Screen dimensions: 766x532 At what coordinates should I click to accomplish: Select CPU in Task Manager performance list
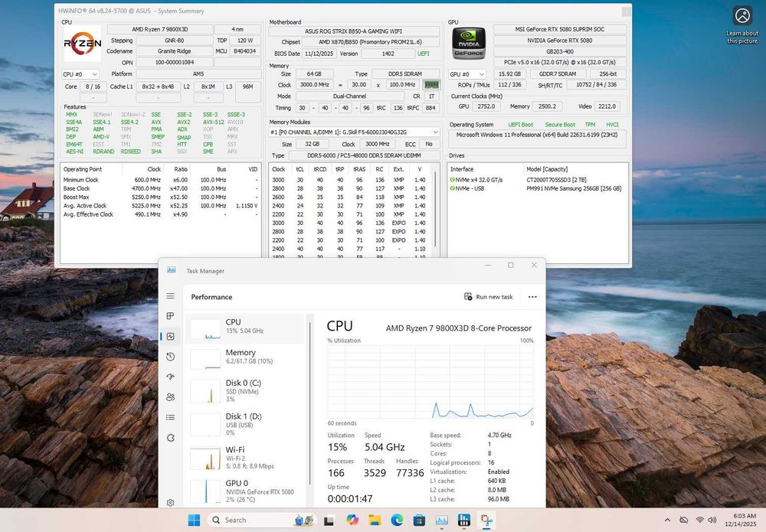coord(245,328)
